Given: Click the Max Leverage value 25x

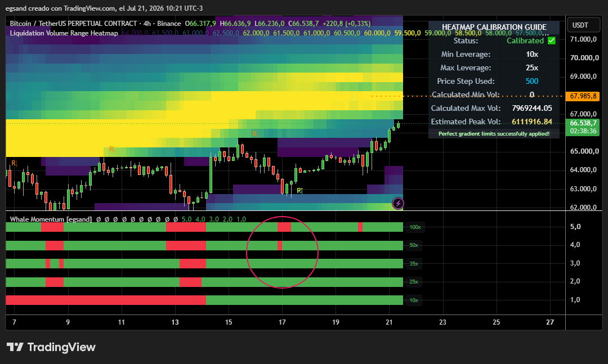Looking at the screenshot, I should [x=531, y=68].
